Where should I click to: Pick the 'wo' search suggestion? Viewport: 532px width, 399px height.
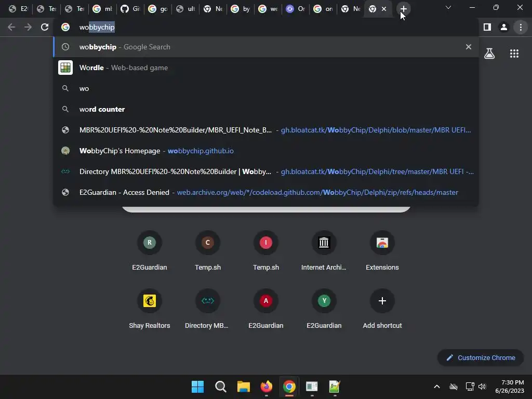click(x=266, y=88)
